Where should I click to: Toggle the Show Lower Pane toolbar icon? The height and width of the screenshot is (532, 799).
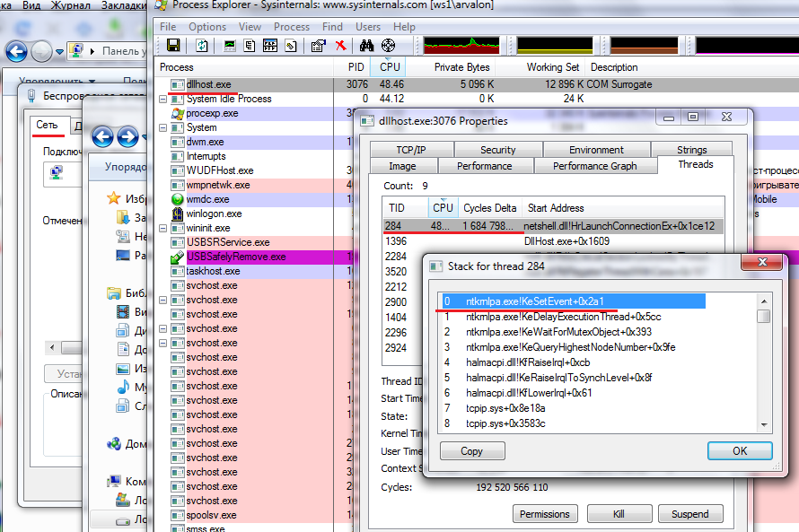coord(270,46)
